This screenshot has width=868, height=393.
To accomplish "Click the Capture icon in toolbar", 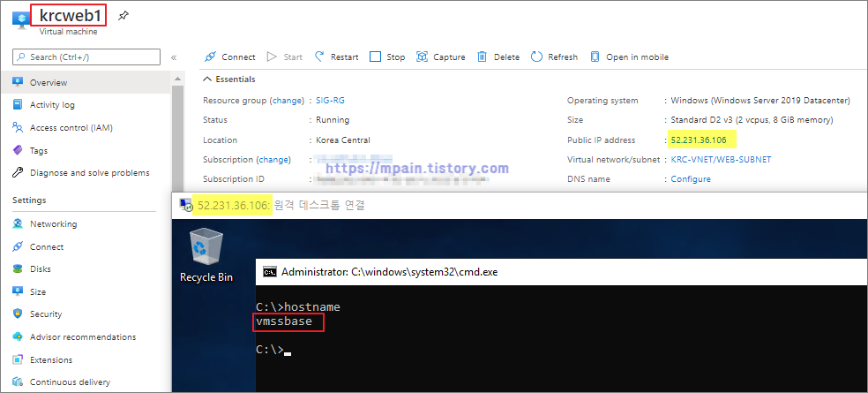I will click(423, 57).
